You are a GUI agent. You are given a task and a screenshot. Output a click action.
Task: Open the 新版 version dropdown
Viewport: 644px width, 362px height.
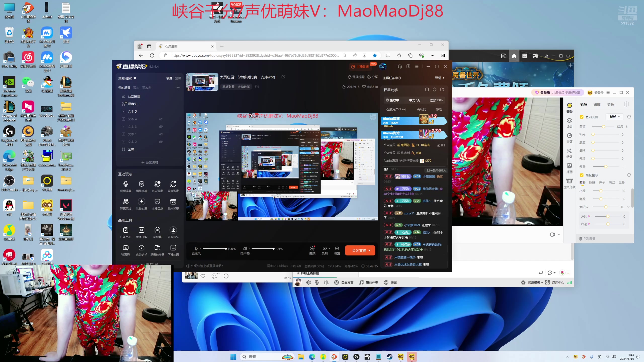coord(615,117)
